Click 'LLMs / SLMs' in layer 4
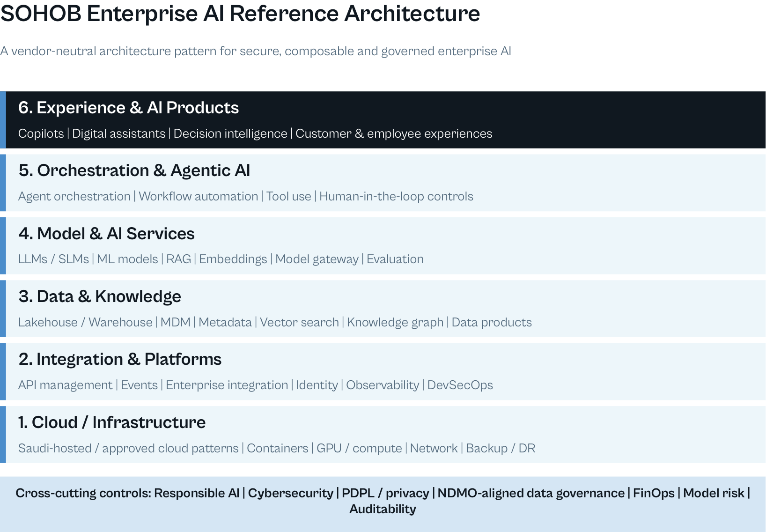This screenshot has width=766, height=532. [x=53, y=259]
